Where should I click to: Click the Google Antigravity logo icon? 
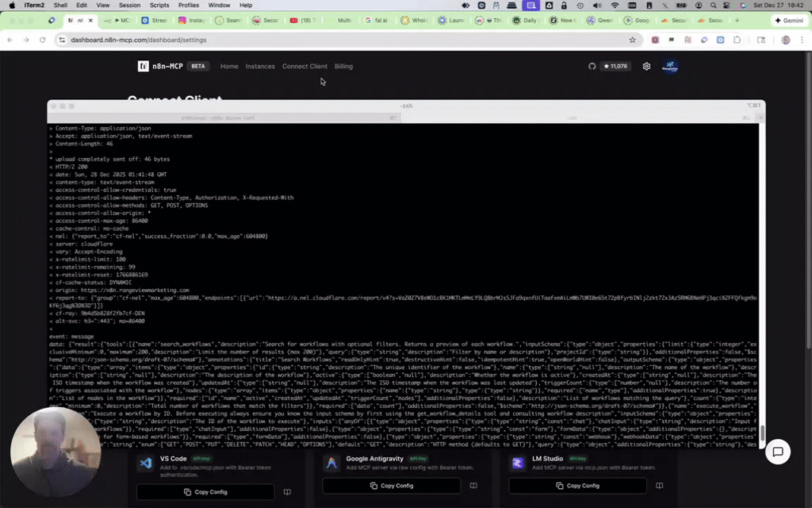331,462
